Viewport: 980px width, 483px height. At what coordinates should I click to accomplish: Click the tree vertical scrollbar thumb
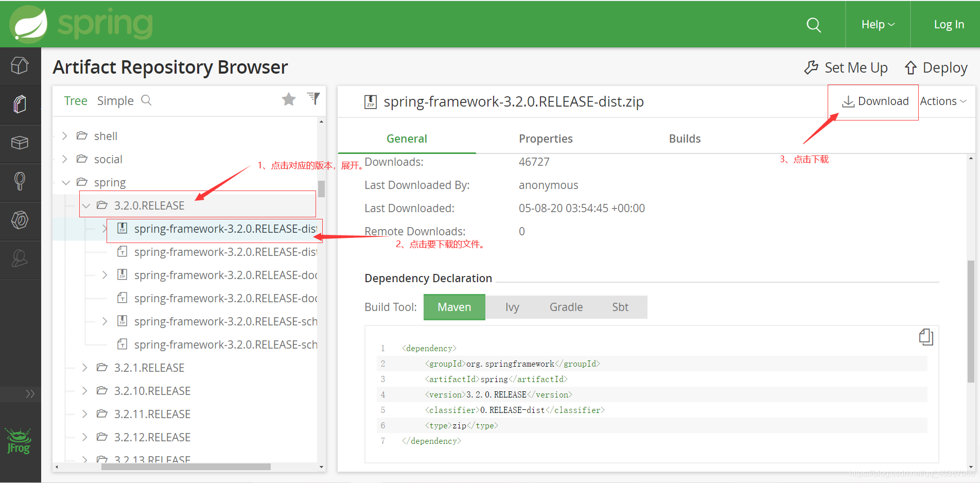point(321,189)
